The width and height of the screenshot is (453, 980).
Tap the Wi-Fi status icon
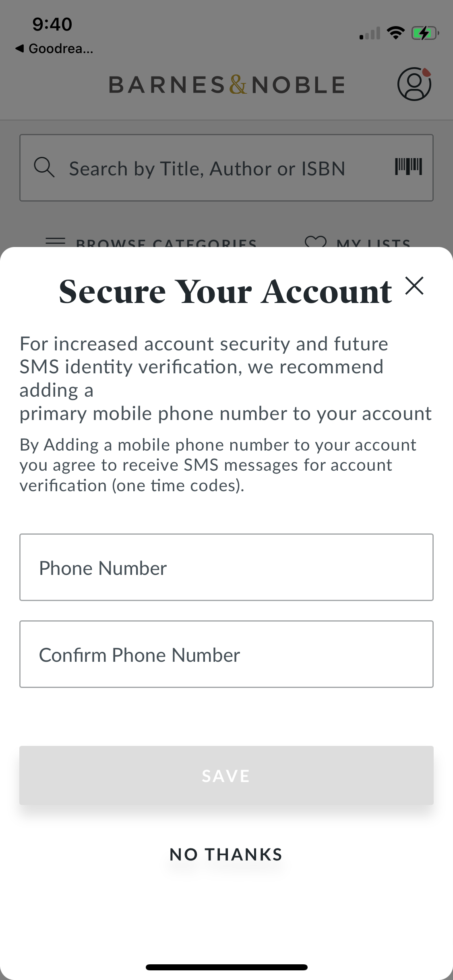point(395,33)
